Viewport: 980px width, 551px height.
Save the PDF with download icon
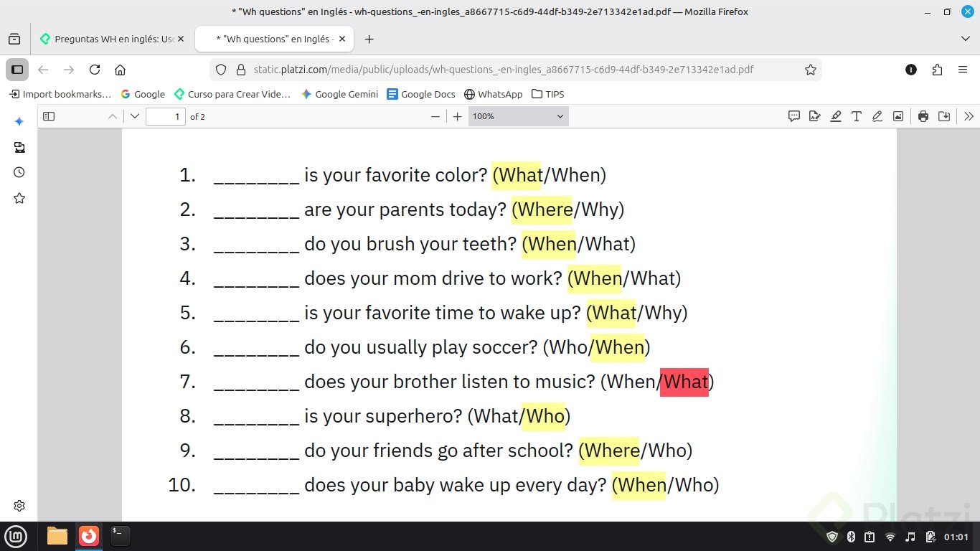click(x=944, y=116)
